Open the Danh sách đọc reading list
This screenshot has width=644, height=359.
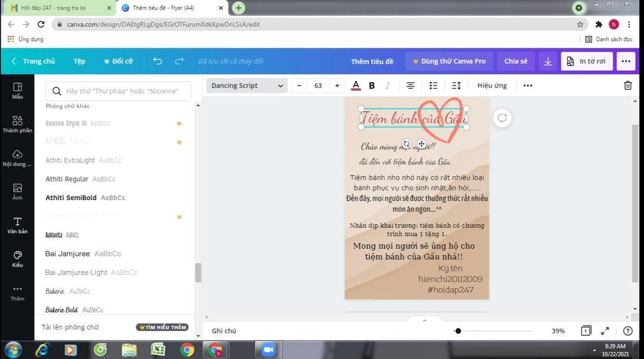(609, 39)
